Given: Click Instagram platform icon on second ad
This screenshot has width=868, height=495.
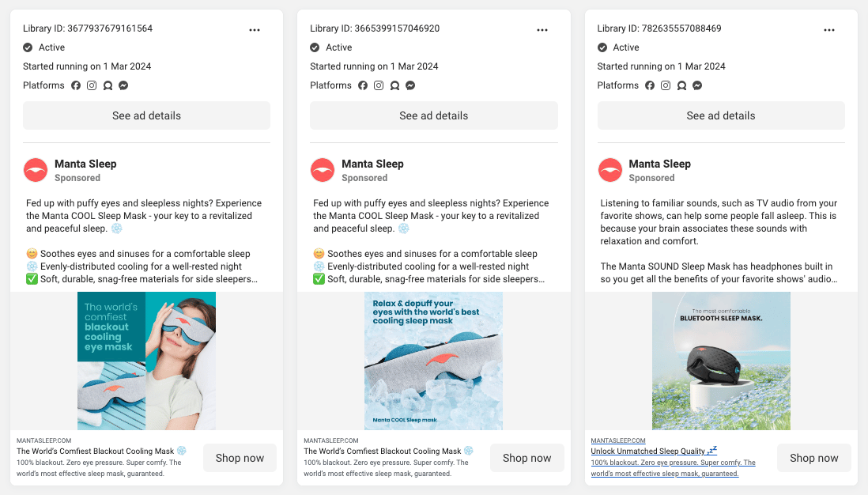Looking at the screenshot, I should (379, 85).
